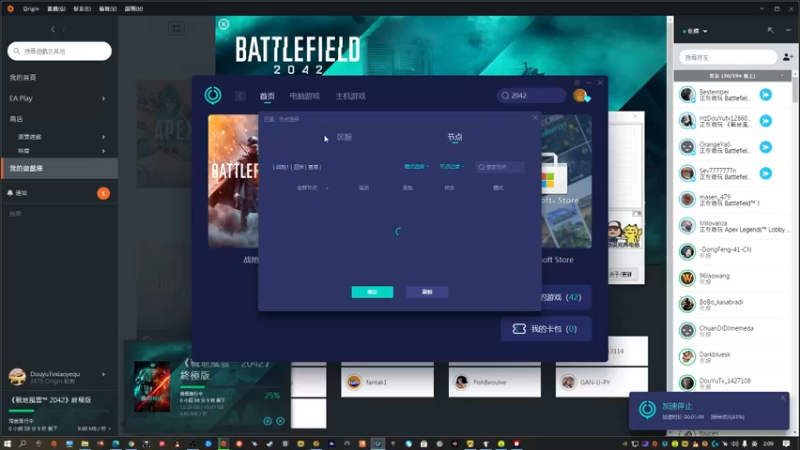Open the Origin menu in the menu bar

coord(31,9)
